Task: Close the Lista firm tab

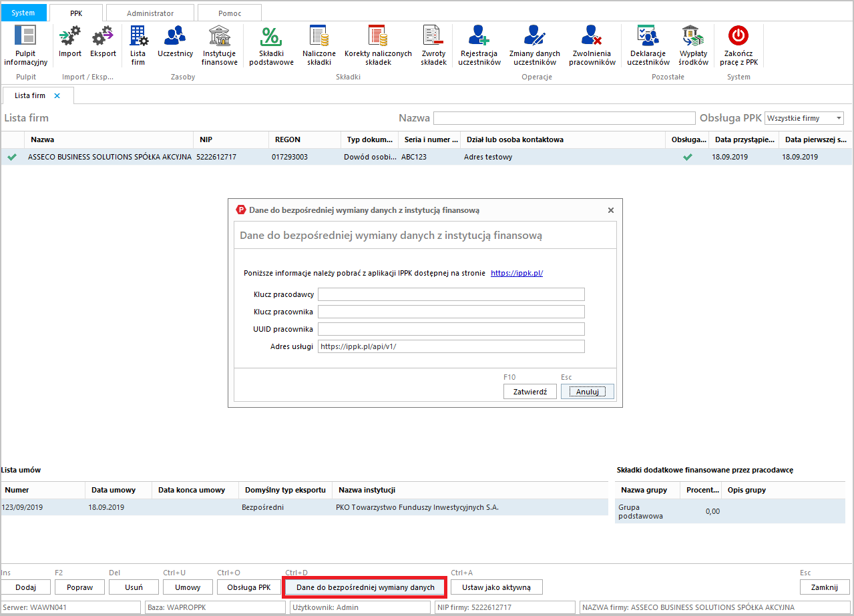Action: 57,96
